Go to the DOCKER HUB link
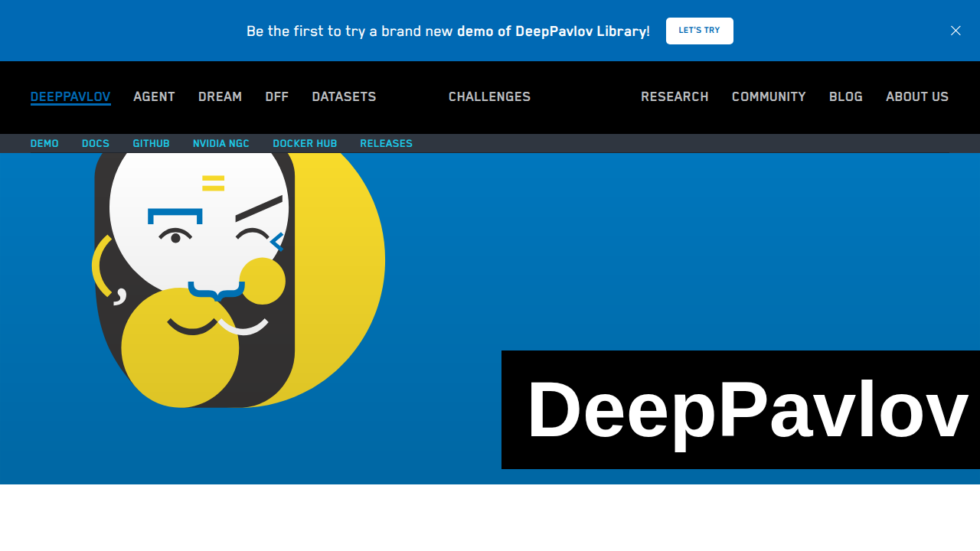Screen dimensions: 980x551 (x=305, y=144)
